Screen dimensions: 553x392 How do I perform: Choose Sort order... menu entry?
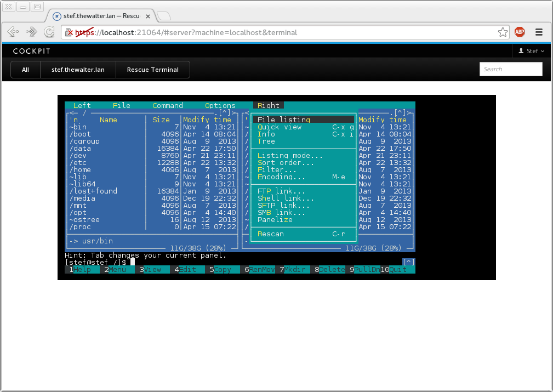coord(286,163)
